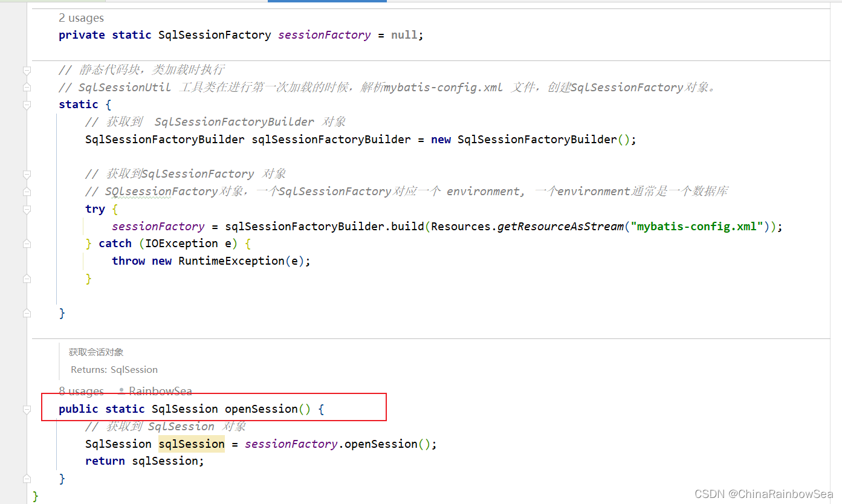Click the RainbowSea author hint
This screenshot has height=504, width=842.
(x=160, y=392)
